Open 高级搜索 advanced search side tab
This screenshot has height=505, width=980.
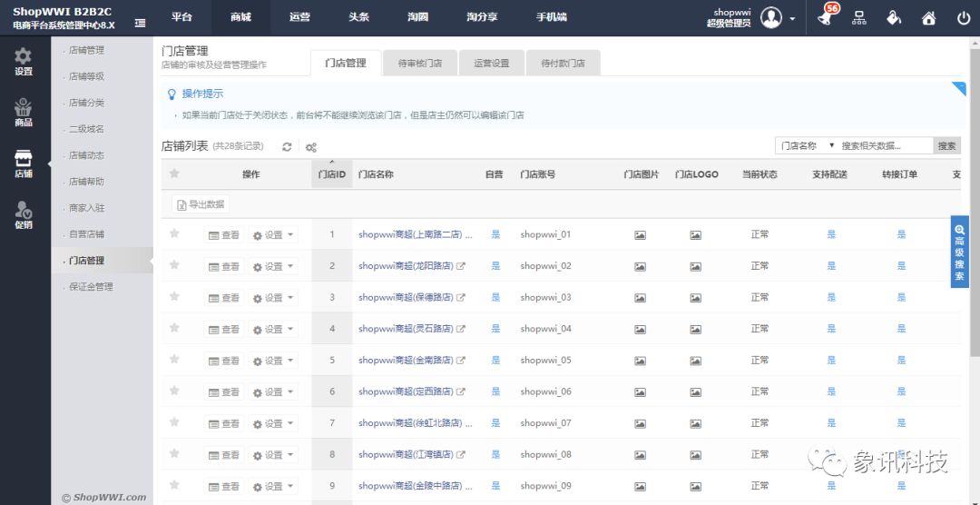pyautogui.click(x=959, y=252)
